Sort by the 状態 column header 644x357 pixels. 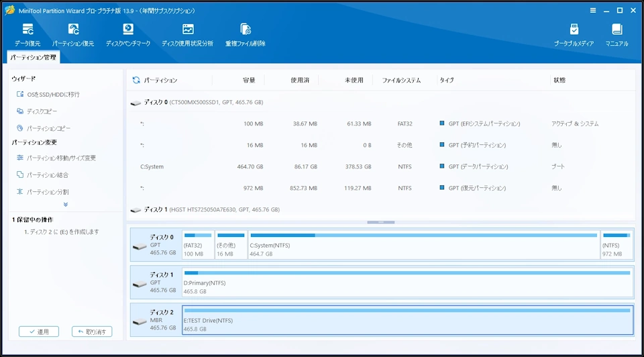tap(559, 80)
